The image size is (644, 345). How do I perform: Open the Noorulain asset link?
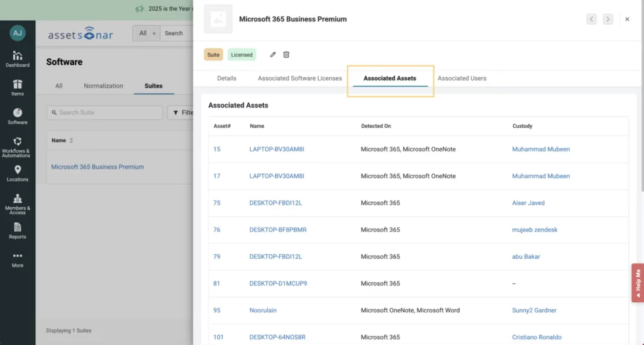point(263,310)
